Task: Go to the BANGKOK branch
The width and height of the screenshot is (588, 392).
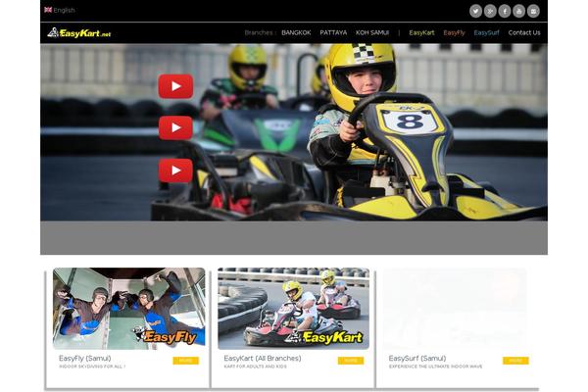Action: [x=296, y=32]
